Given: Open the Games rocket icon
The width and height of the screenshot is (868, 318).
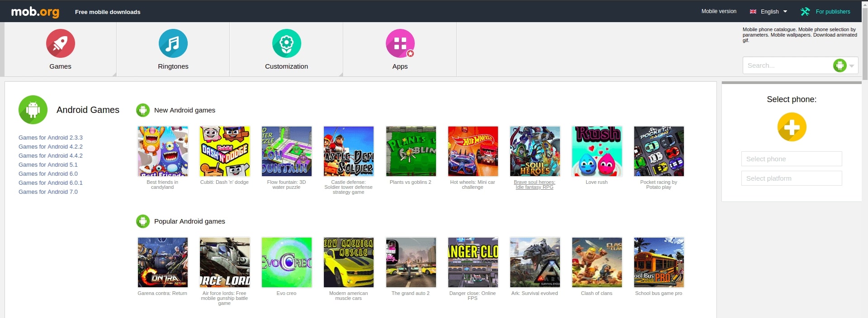Looking at the screenshot, I should pos(61,43).
